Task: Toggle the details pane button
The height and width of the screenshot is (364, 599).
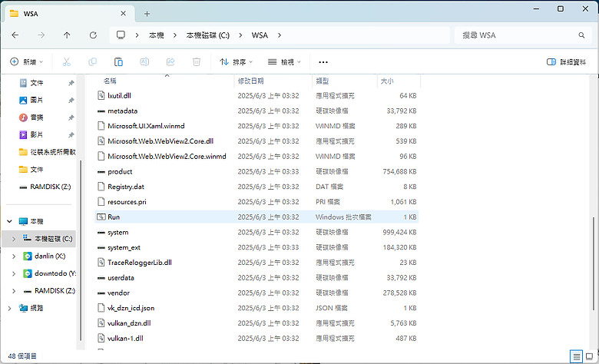Action: (566, 62)
